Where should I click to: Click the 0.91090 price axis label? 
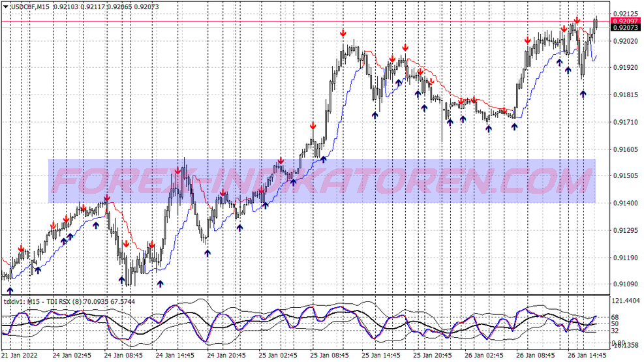626,284
